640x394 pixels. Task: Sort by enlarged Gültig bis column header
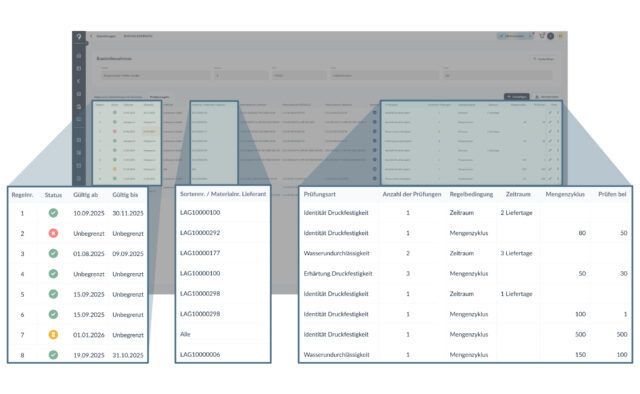click(125, 195)
